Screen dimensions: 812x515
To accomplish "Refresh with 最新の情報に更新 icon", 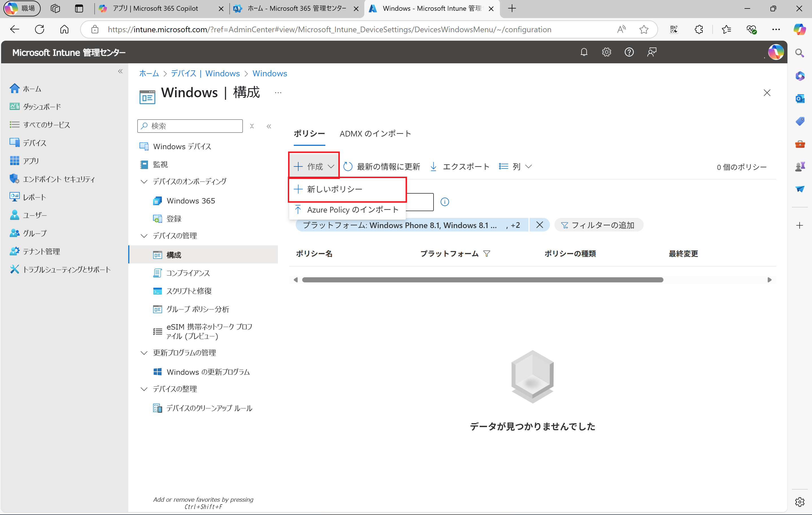I will point(348,167).
